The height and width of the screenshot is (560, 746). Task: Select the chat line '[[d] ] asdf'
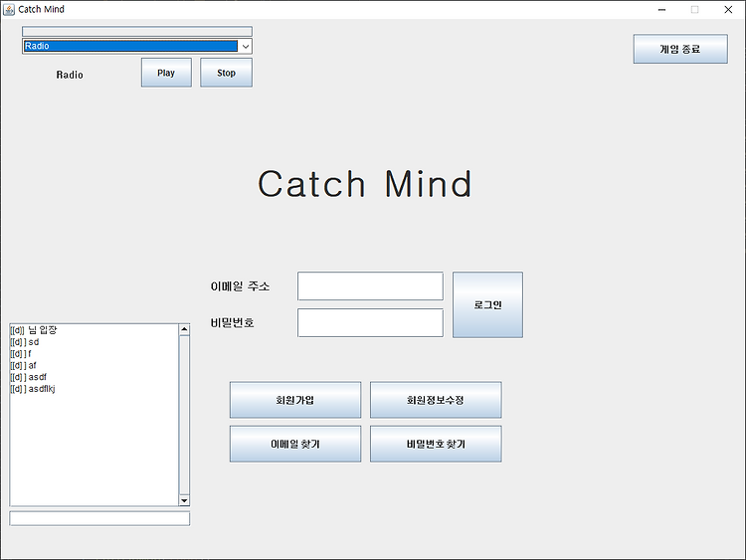tap(29, 377)
